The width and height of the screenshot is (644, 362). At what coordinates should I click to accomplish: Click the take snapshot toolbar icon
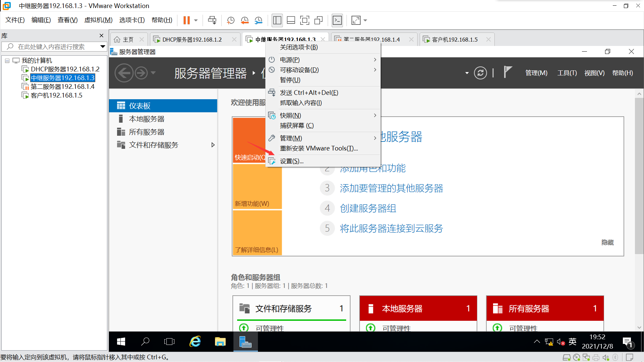coord(231,20)
